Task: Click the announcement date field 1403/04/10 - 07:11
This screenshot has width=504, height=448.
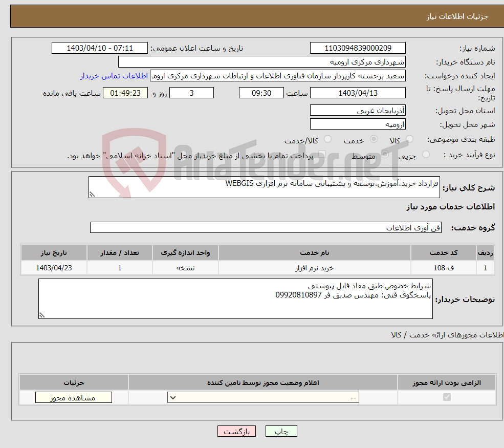Action: click(100, 48)
